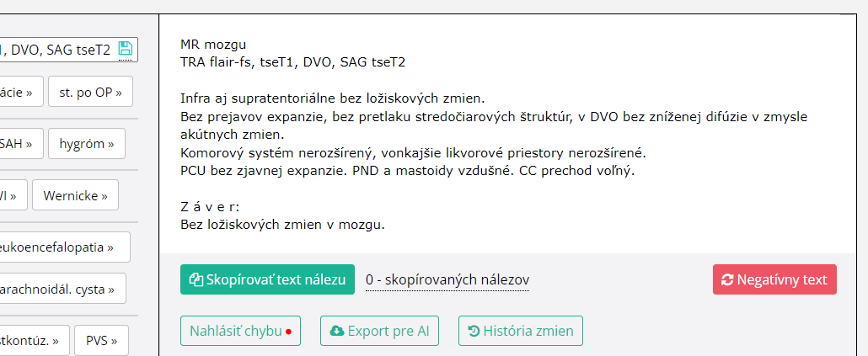
Task: Click the Záver line "Bez ložiskových zmien v mozgu."
Action: pyautogui.click(x=282, y=225)
